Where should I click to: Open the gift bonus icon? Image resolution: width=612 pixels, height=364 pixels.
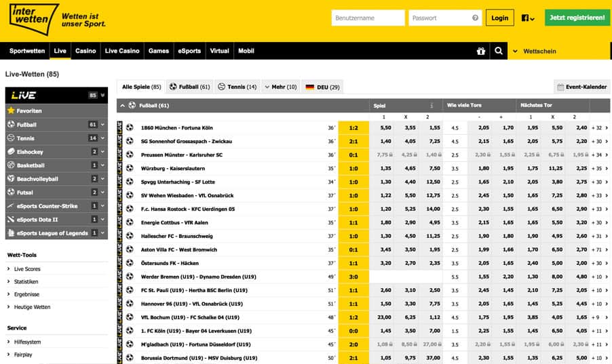pyautogui.click(x=481, y=51)
